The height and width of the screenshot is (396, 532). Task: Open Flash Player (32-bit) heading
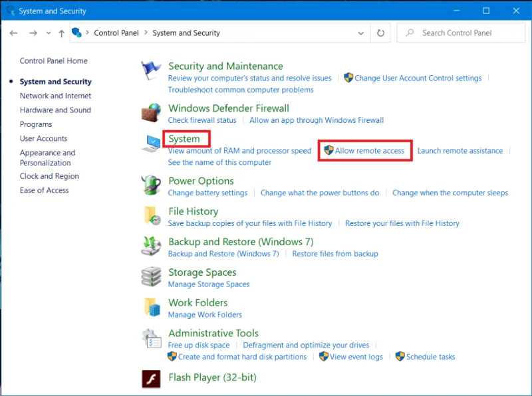point(212,377)
